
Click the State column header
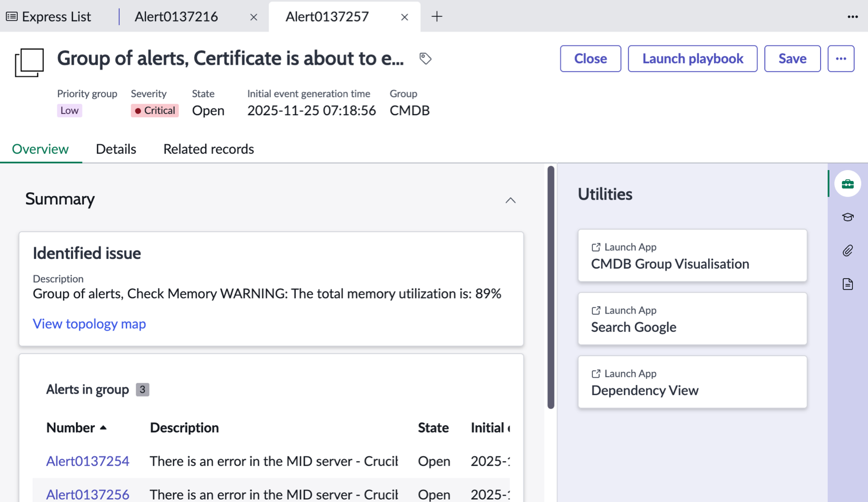tap(433, 428)
